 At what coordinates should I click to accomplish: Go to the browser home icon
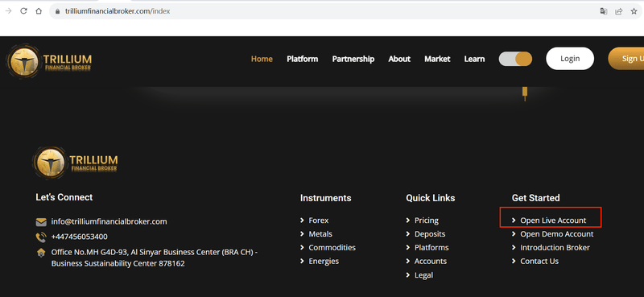[39, 11]
